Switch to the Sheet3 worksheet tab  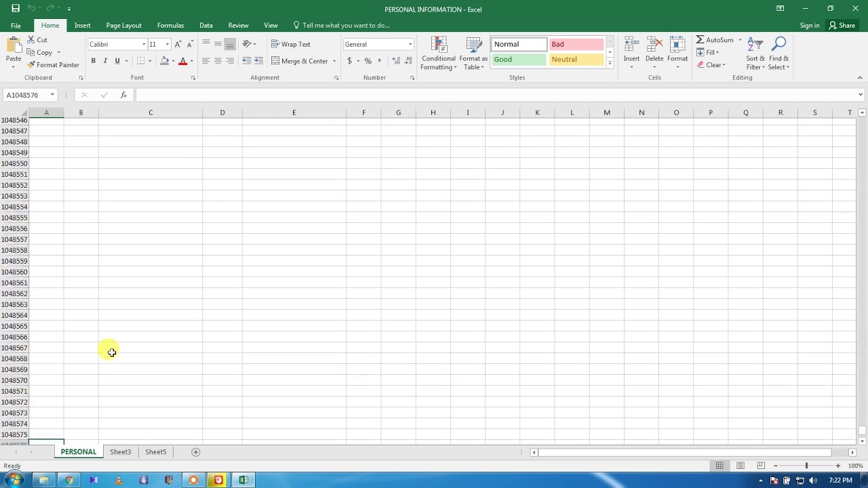tap(120, 452)
